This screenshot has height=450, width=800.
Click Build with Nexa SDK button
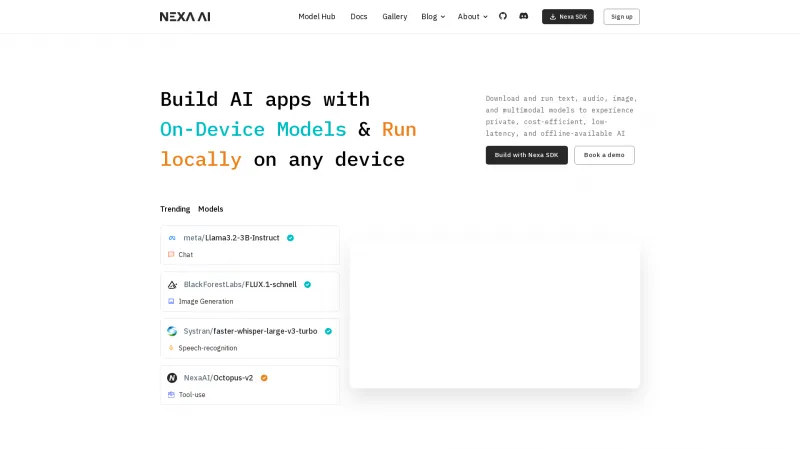pyautogui.click(x=527, y=155)
